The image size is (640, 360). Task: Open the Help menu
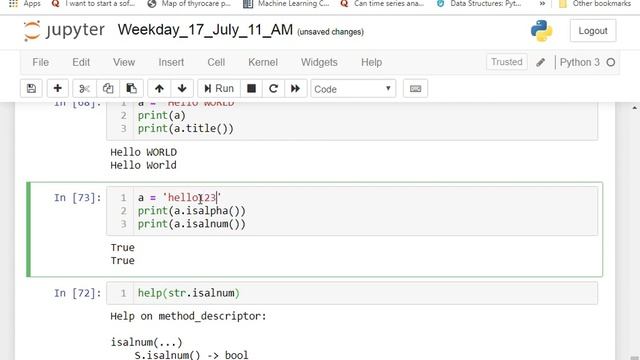tap(371, 62)
